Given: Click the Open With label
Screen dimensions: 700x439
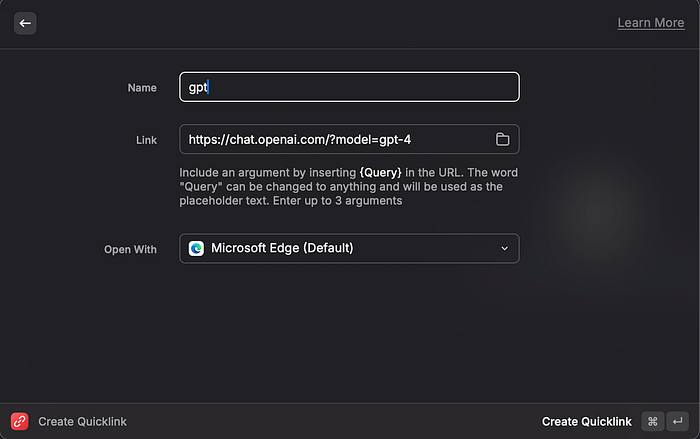Looking at the screenshot, I should [x=131, y=249].
